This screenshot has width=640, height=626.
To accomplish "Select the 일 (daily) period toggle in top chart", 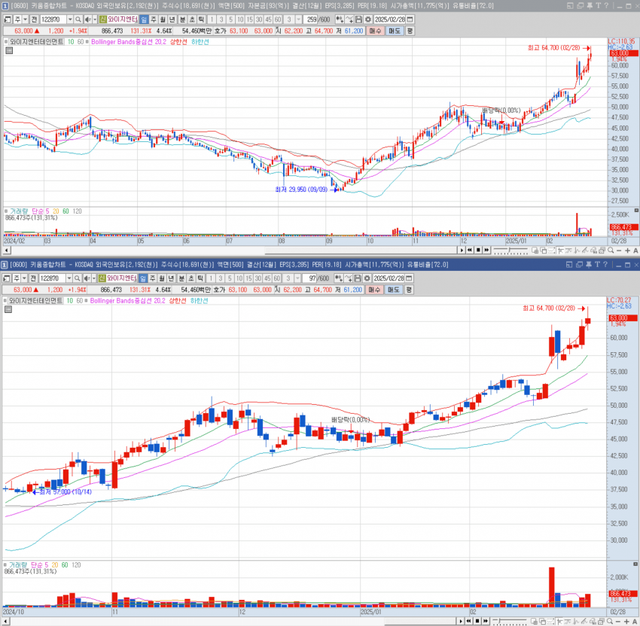I will point(143,19).
